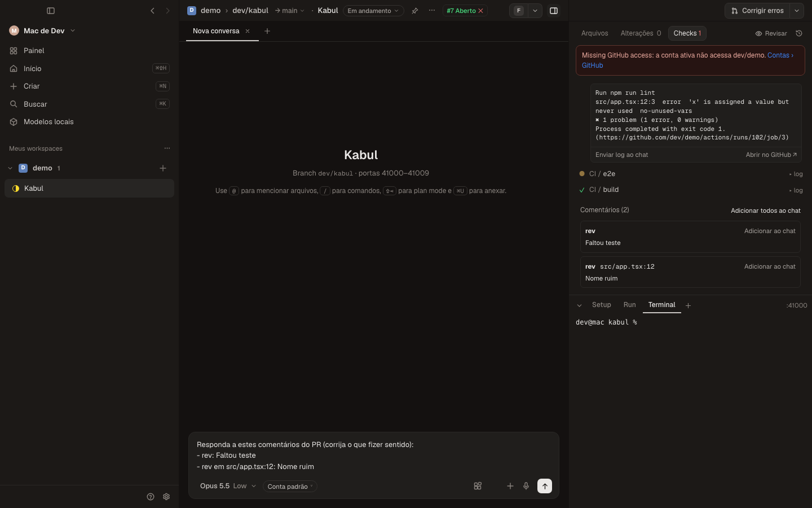This screenshot has height=508, width=812.
Task: Expand the CI / e2e log
Action: click(x=796, y=174)
